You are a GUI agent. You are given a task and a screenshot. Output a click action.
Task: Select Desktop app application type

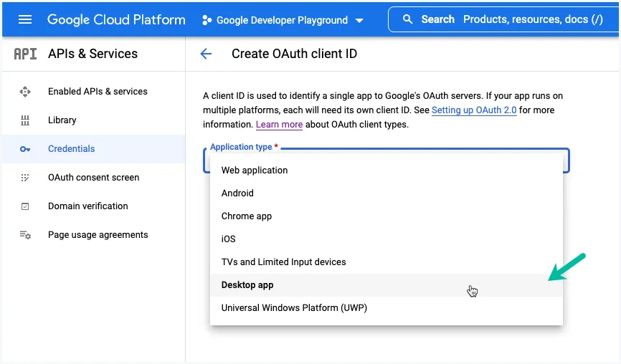click(x=247, y=285)
